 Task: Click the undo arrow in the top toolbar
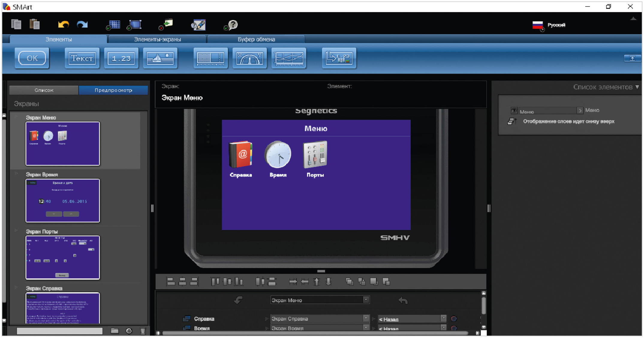pyautogui.click(x=63, y=25)
